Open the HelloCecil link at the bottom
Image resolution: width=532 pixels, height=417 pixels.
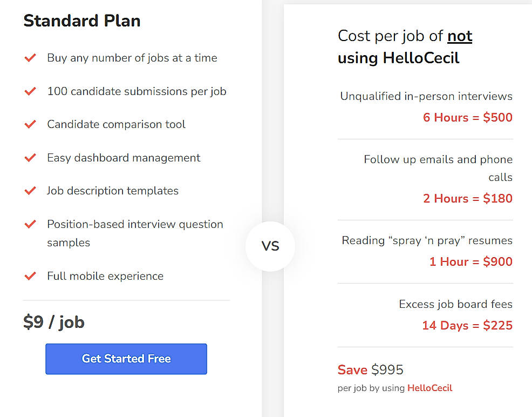pos(429,388)
